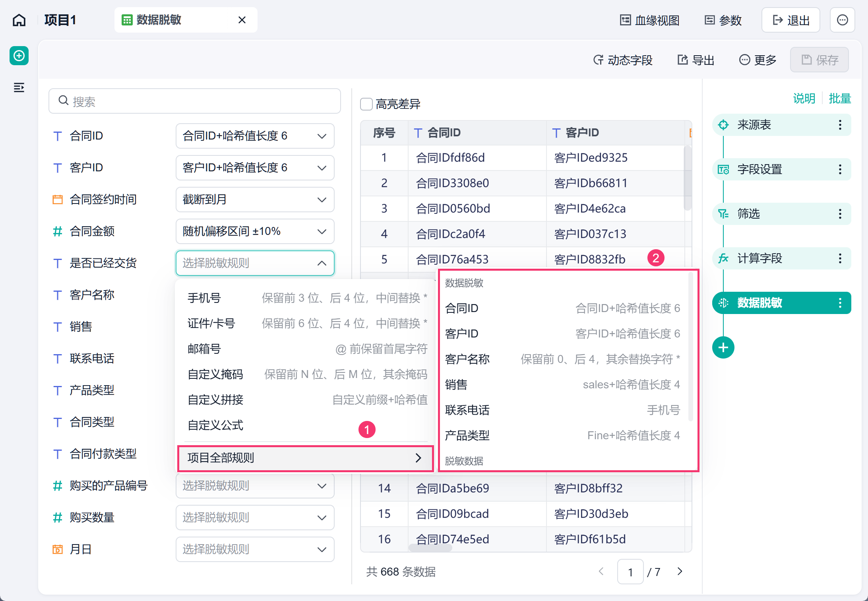The width and height of the screenshot is (868, 601).
Task: Choose the 手机号 masking rule
Action: [x=307, y=298]
